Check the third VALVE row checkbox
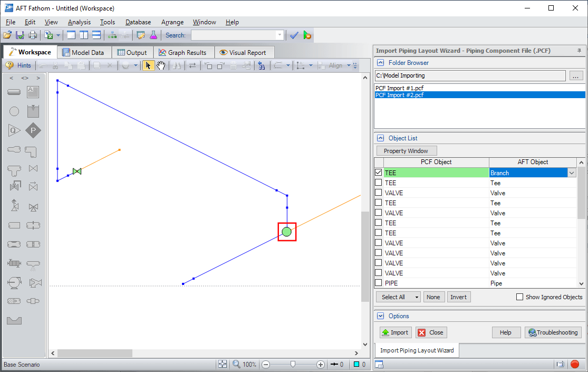The image size is (588, 372). click(x=379, y=243)
